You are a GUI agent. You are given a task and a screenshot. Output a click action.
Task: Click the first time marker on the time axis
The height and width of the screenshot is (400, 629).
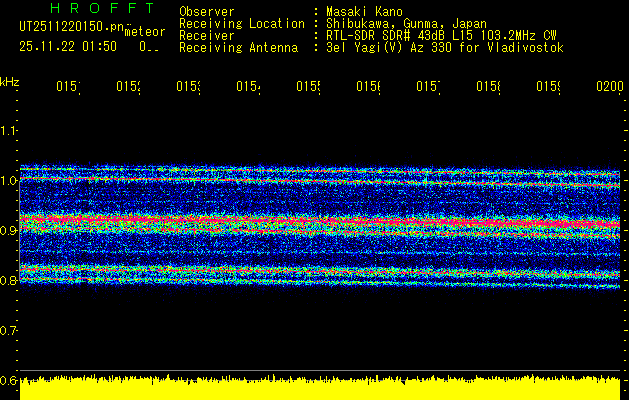[67, 88]
